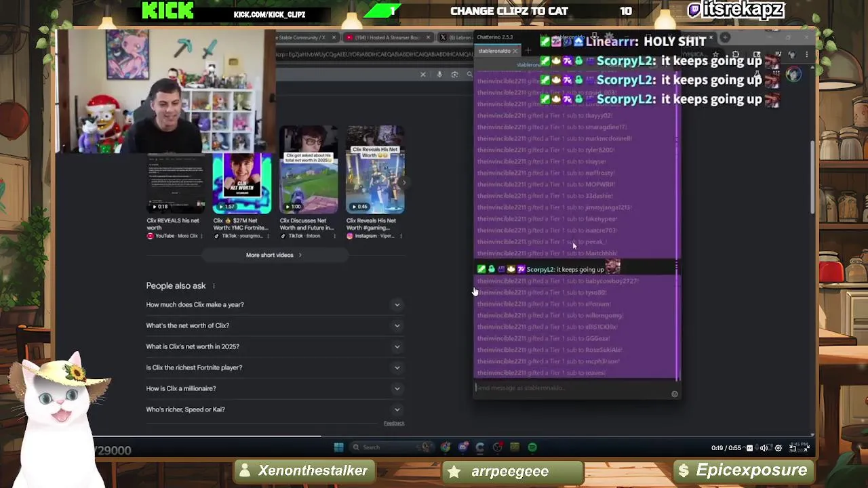The image size is (868, 488).
Task: Switch to the Stable Community X tab
Action: (302, 37)
